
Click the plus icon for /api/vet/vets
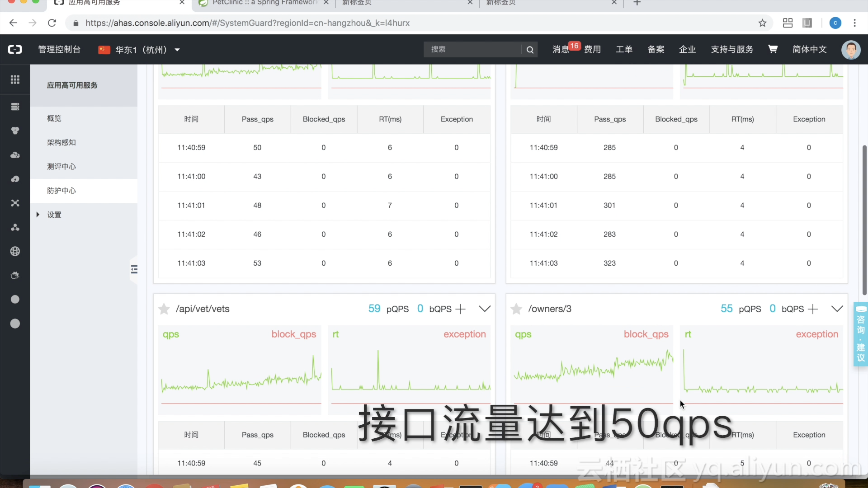click(x=460, y=309)
